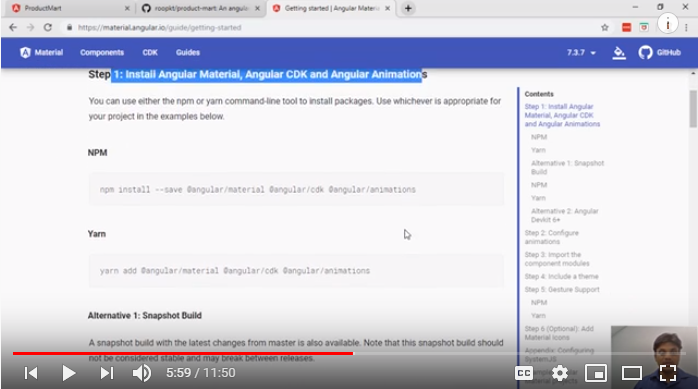Click the npm install command code block
Screen dimensions: 698x389
point(296,190)
